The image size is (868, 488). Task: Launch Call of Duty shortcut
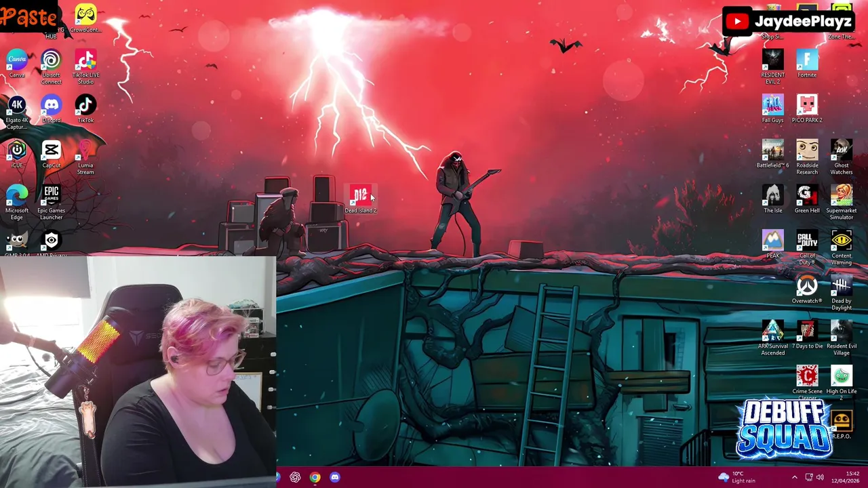(x=807, y=247)
